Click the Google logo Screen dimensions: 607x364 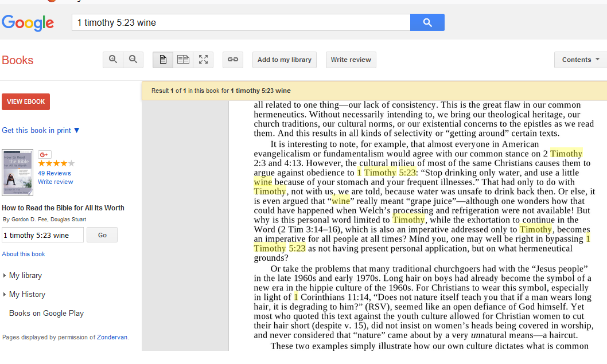[x=28, y=23]
